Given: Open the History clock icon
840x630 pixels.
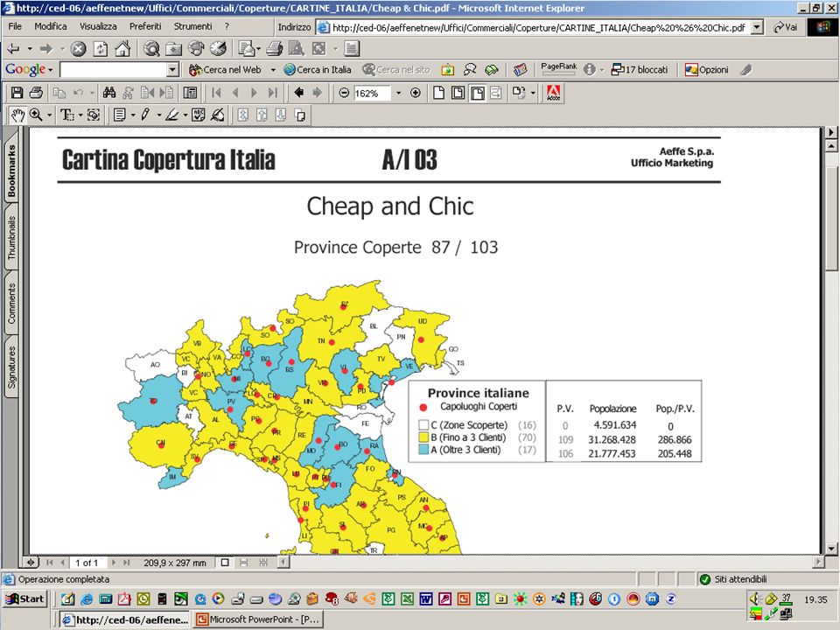Looking at the screenshot, I should coord(218,49).
